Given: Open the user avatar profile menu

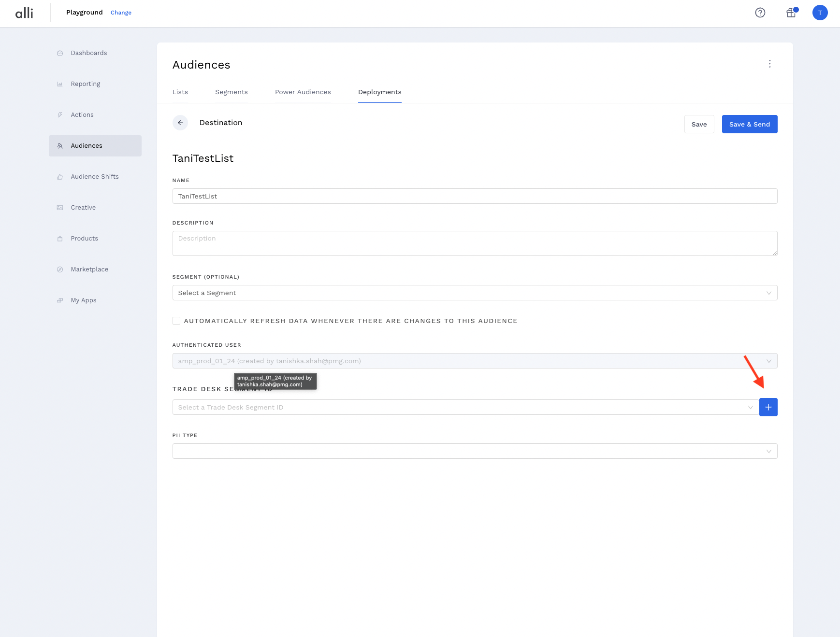Looking at the screenshot, I should coord(820,13).
